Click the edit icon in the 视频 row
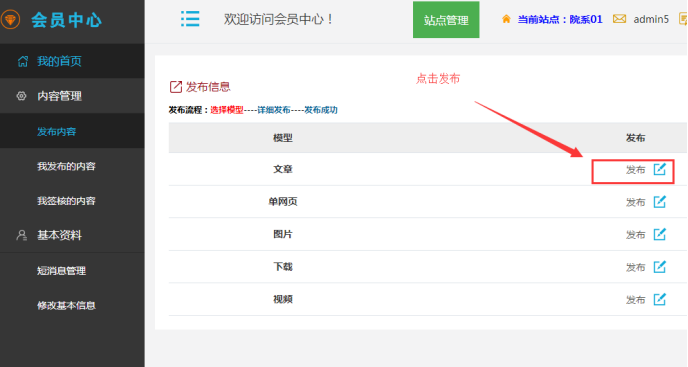The width and height of the screenshot is (688, 367). 659,299
